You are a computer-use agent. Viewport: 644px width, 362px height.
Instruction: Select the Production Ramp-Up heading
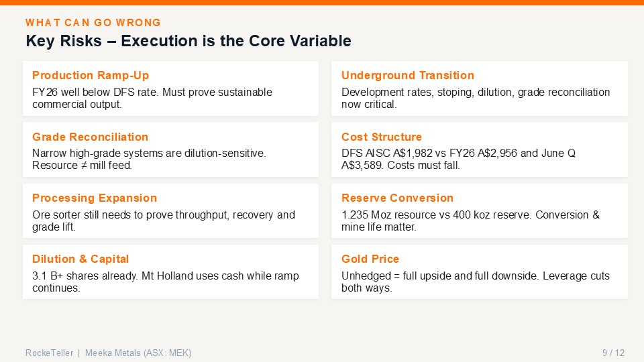91,76
